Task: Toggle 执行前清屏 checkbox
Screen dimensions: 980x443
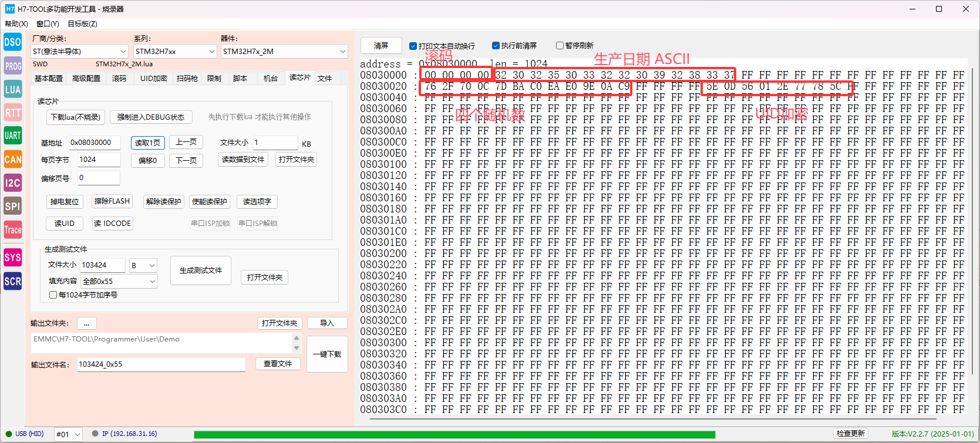Action: (x=514, y=45)
